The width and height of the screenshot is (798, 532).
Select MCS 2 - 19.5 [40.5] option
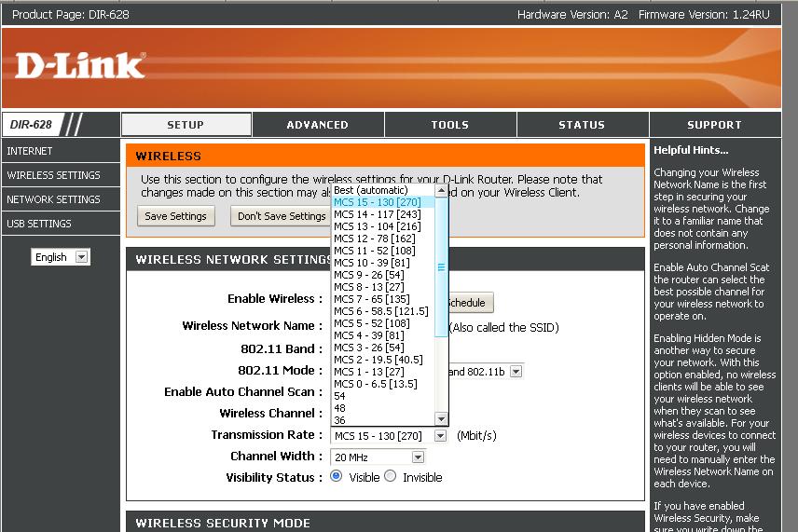[383, 360]
